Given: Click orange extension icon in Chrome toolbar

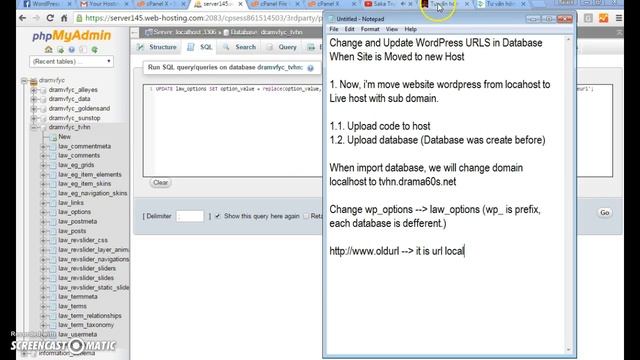Looking at the screenshot, I should (603, 18).
